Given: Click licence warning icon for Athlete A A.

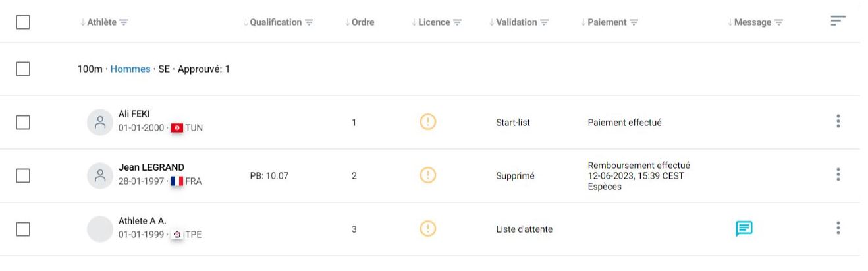Looking at the screenshot, I should pos(428,229).
